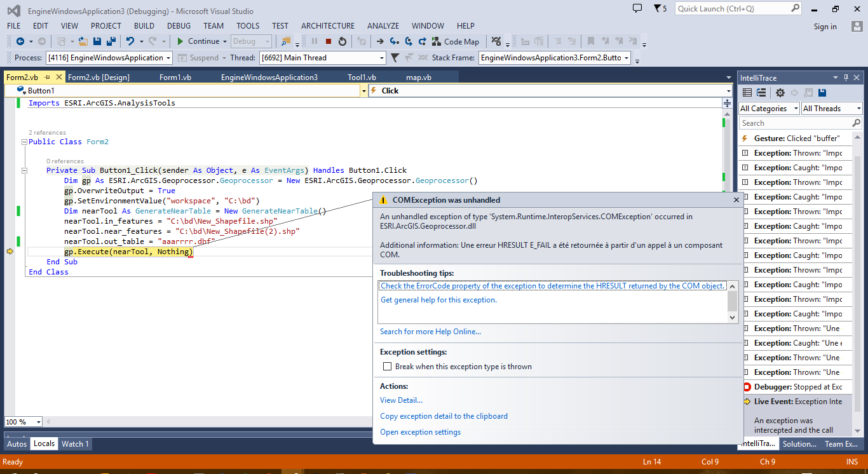Open the All Categories filter dropdown
This screenshot has height=474, width=868.
768,109
